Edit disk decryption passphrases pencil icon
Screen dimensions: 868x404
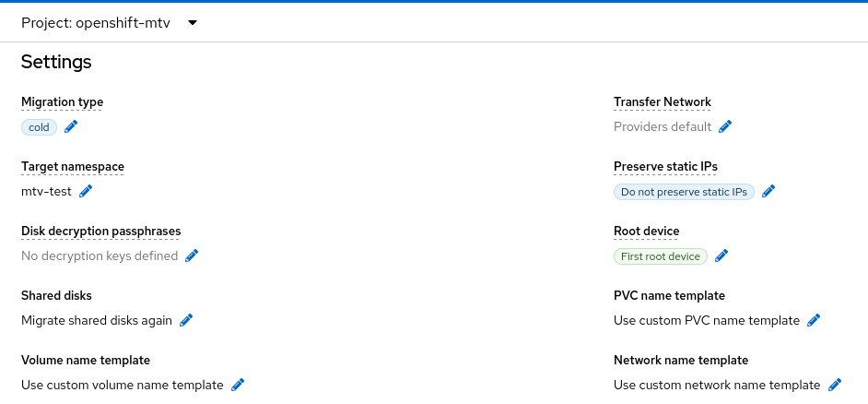192,255
